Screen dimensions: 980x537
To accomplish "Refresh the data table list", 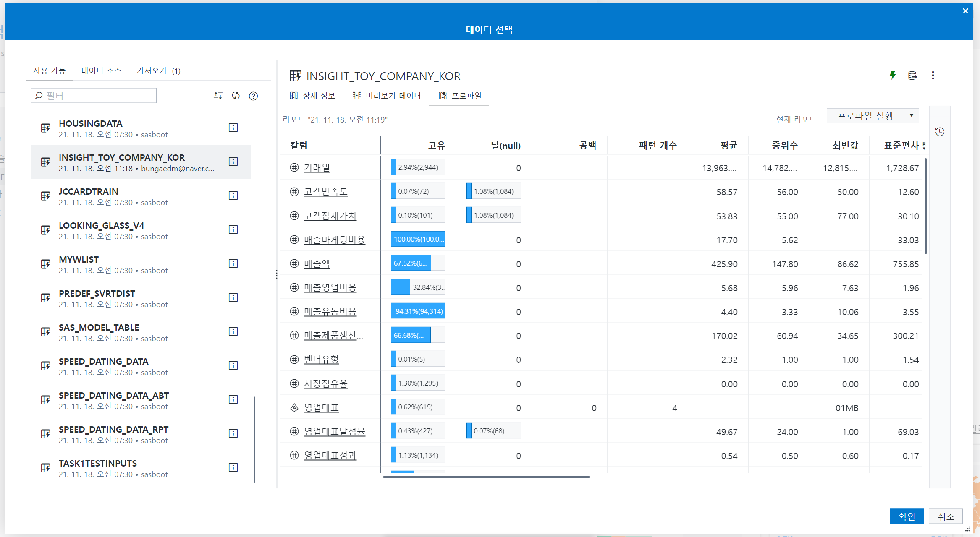I will 236,96.
